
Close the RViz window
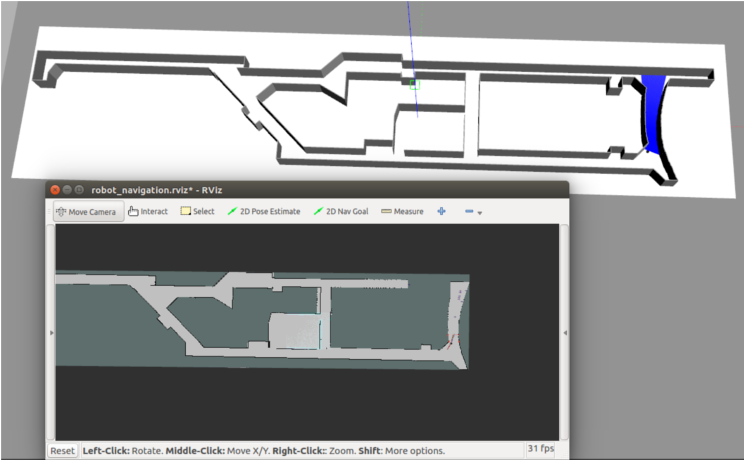[53, 189]
